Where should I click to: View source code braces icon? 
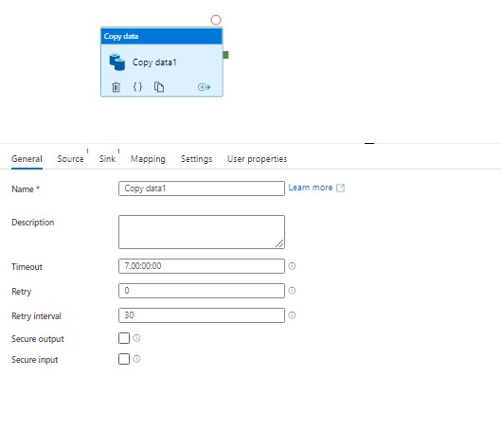pyautogui.click(x=137, y=86)
